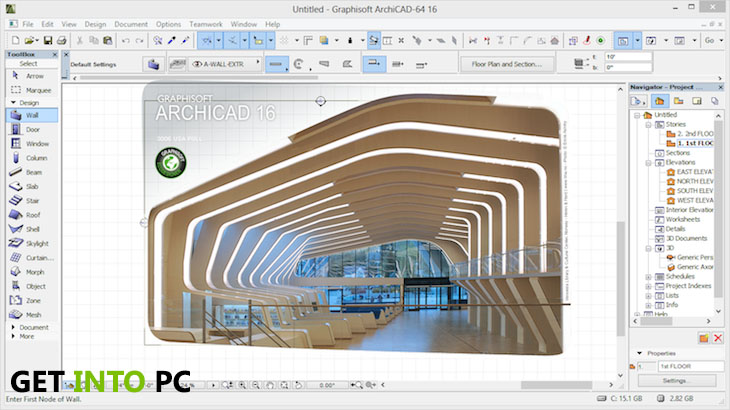Click the dark eyedropper pick-up parameters icon
730x410 pixels.
[172, 40]
